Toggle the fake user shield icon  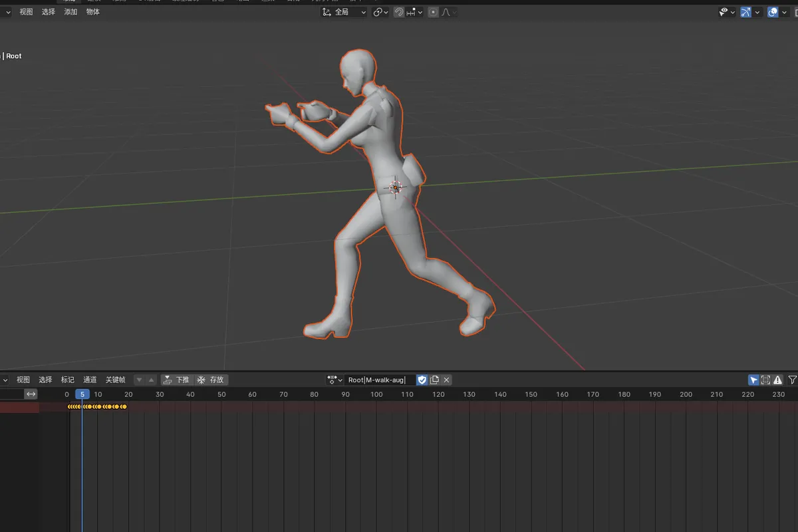click(422, 380)
